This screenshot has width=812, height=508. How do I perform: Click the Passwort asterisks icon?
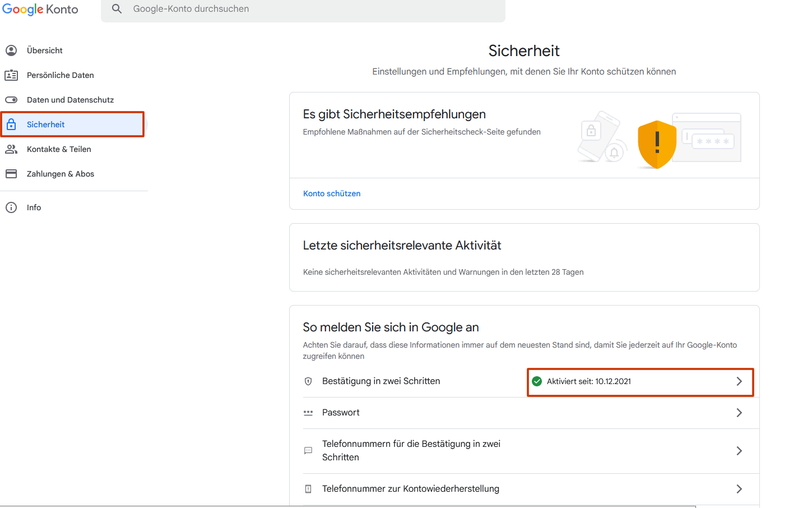pyautogui.click(x=308, y=413)
